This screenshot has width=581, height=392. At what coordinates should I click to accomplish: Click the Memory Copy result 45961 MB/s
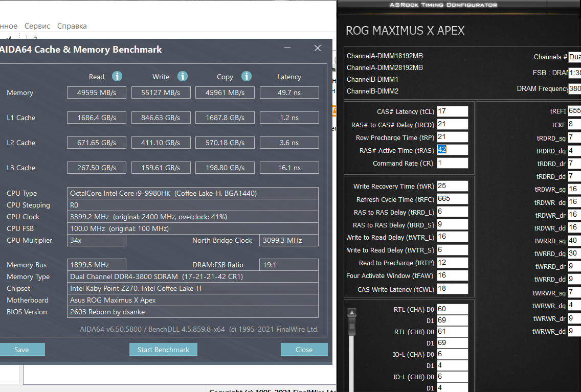click(x=225, y=93)
